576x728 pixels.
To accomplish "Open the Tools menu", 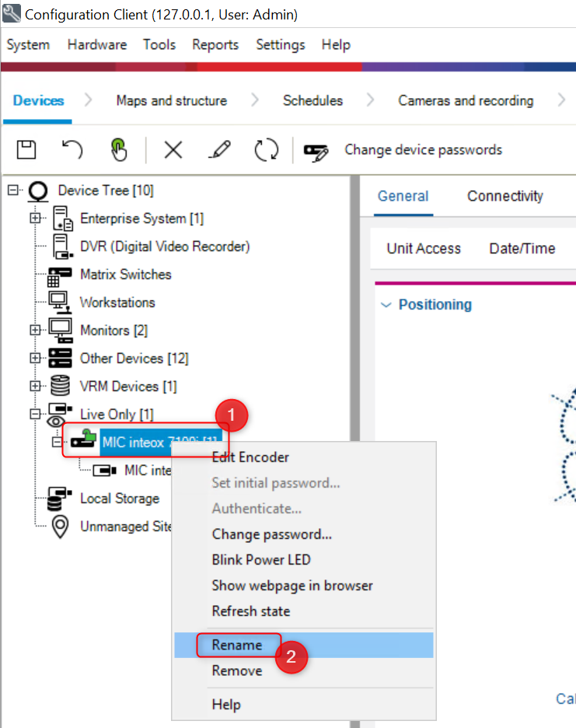I will point(159,44).
